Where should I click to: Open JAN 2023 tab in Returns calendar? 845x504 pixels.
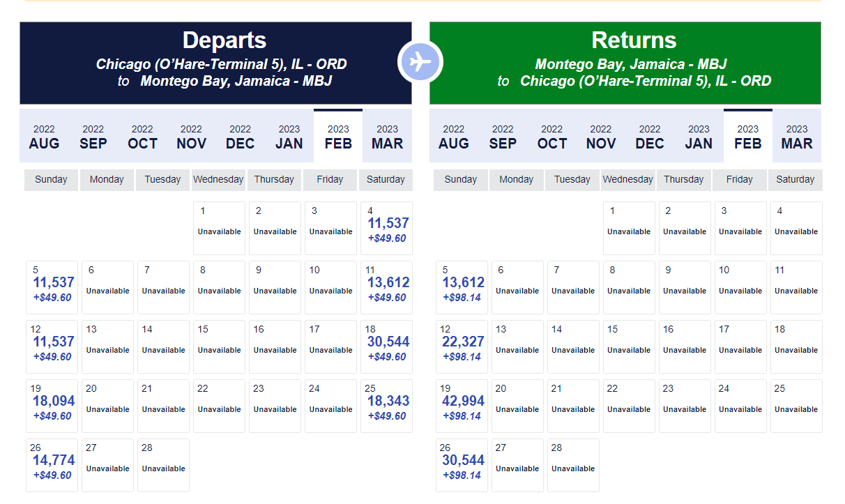coord(699,137)
